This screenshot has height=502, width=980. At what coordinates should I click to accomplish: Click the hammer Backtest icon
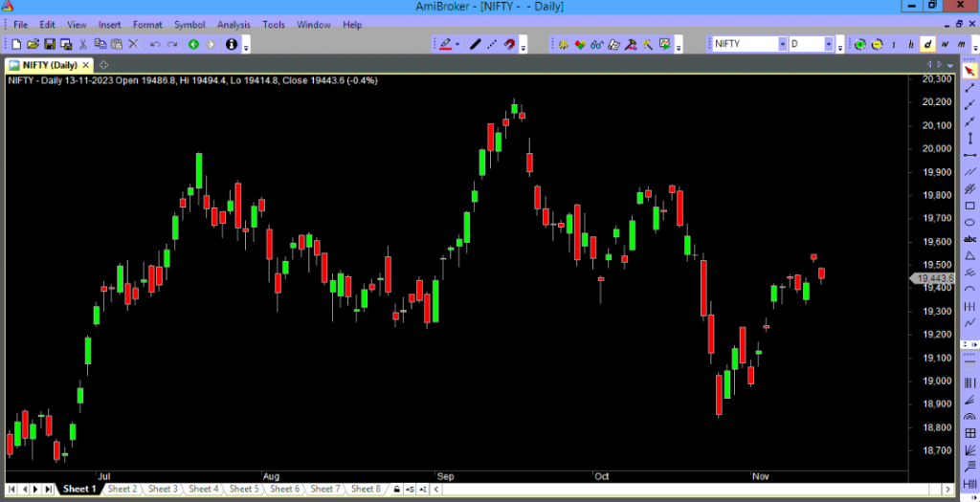[x=631, y=44]
